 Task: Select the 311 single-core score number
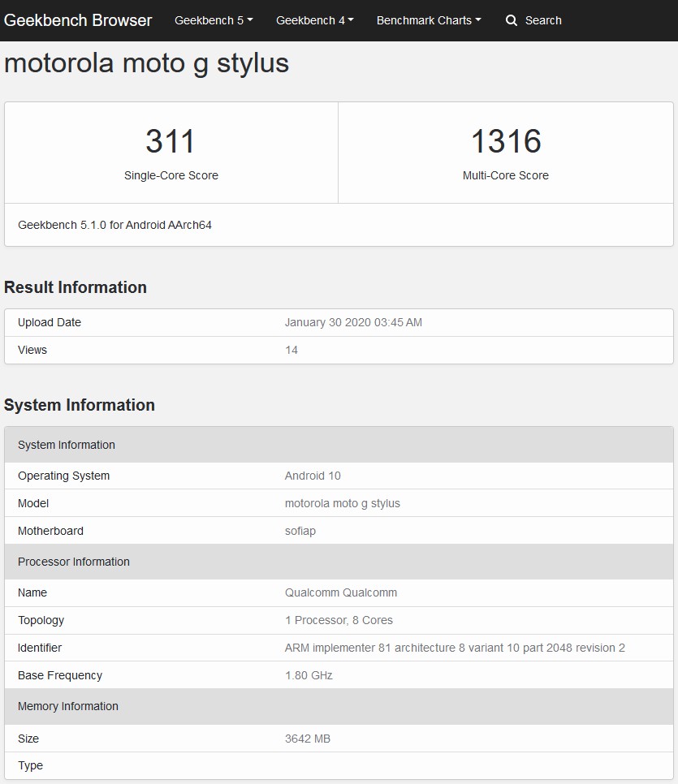[x=171, y=141]
